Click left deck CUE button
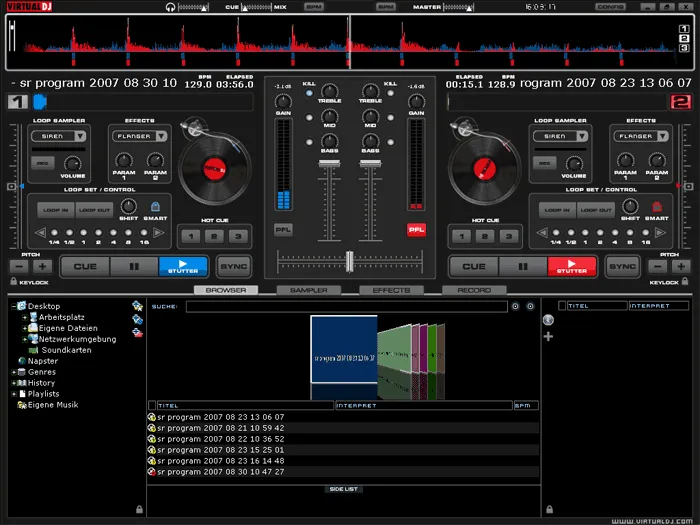 pos(85,267)
